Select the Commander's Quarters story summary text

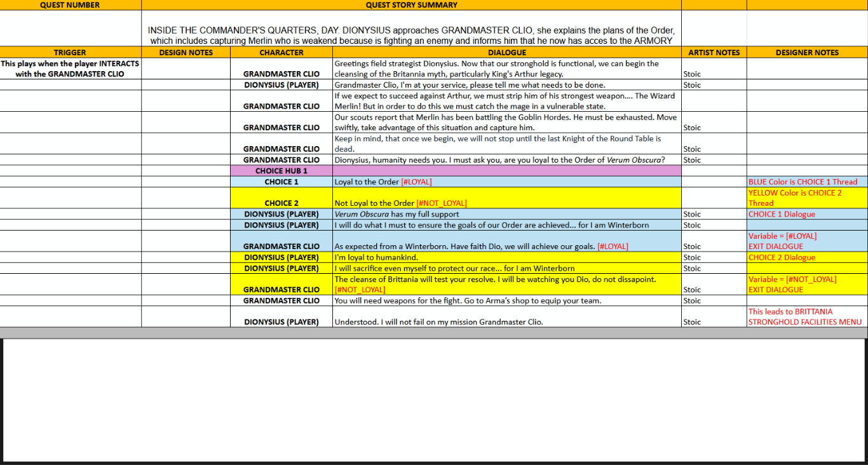[x=411, y=36]
